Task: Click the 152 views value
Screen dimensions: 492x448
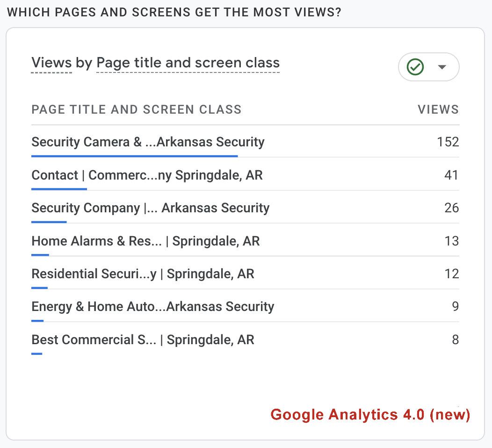Action: pos(448,142)
